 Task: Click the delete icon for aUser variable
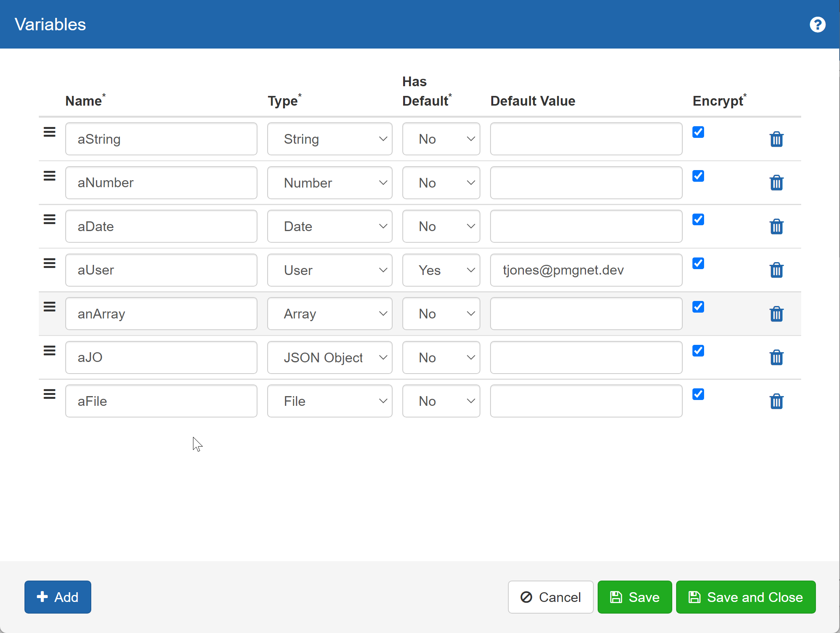[x=776, y=269]
